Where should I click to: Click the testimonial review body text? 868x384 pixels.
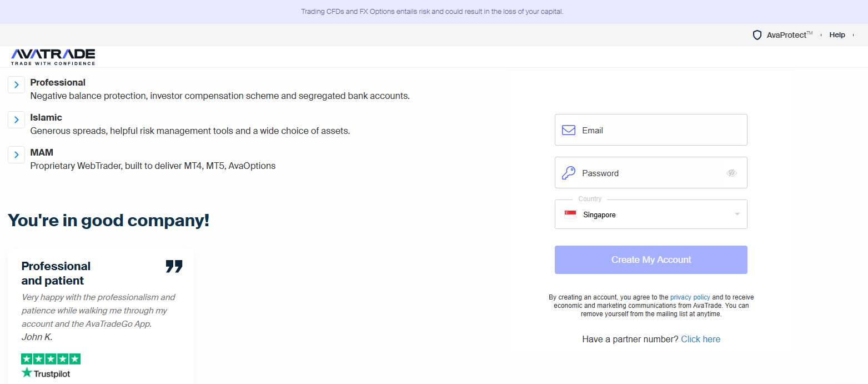tap(98, 311)
